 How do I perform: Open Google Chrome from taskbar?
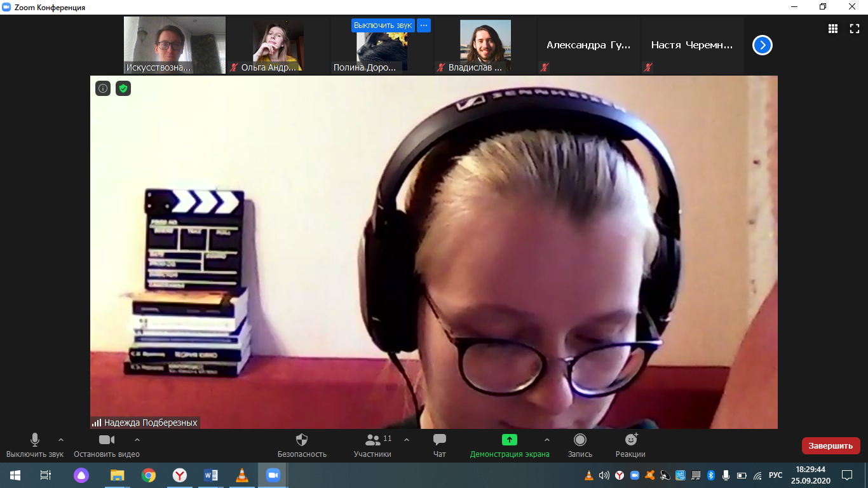point(149,475)
